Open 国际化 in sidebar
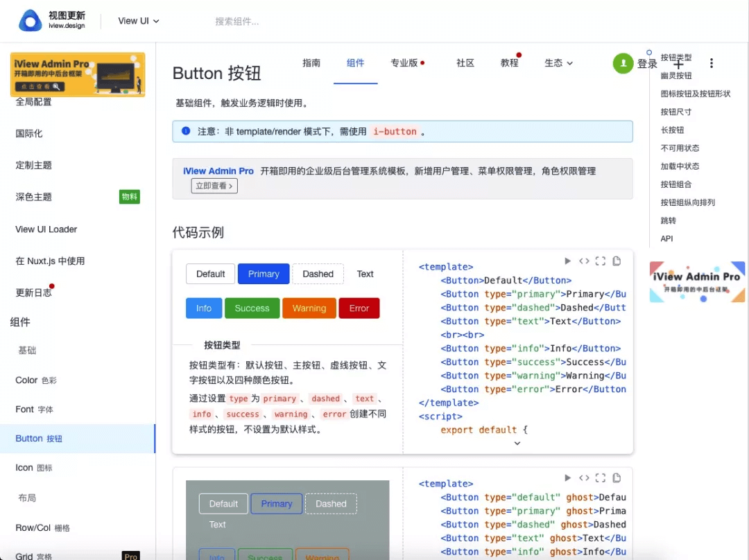This screenshot has width=749, height=560. click(x=28, y=134)
